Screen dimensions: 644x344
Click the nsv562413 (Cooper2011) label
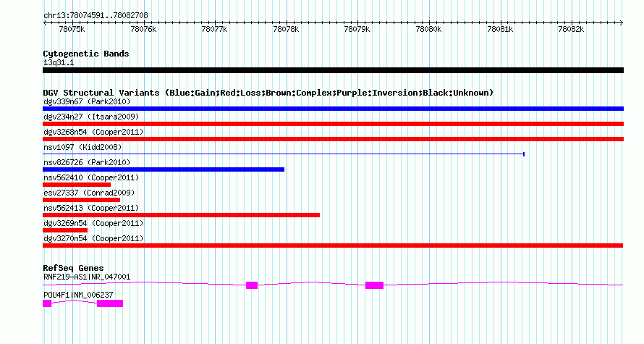(91, 208)
